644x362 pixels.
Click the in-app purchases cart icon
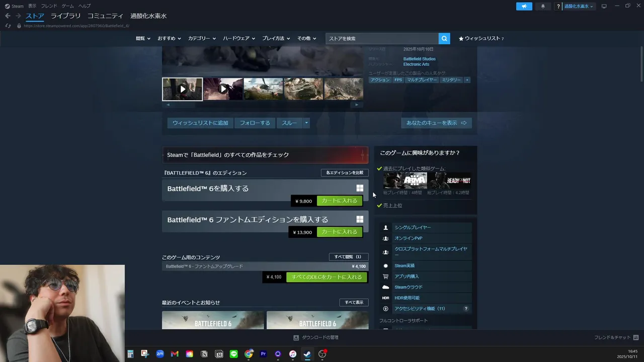[x=386, y=277]
